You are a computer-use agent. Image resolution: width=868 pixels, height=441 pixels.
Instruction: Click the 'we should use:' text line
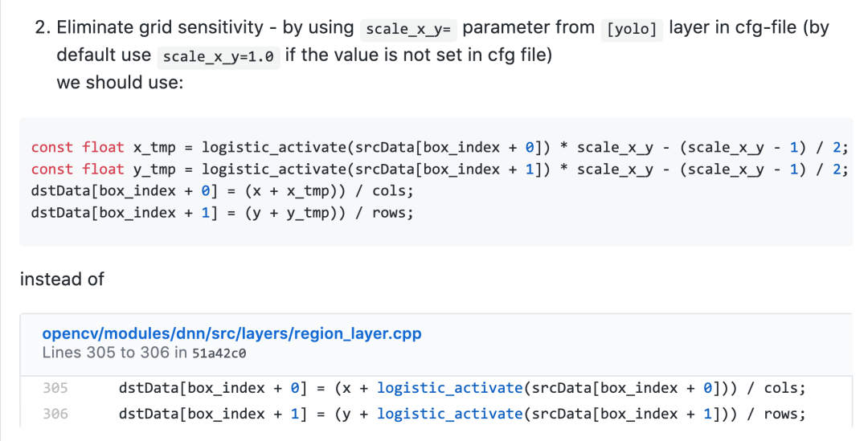(x=120, y=83)
